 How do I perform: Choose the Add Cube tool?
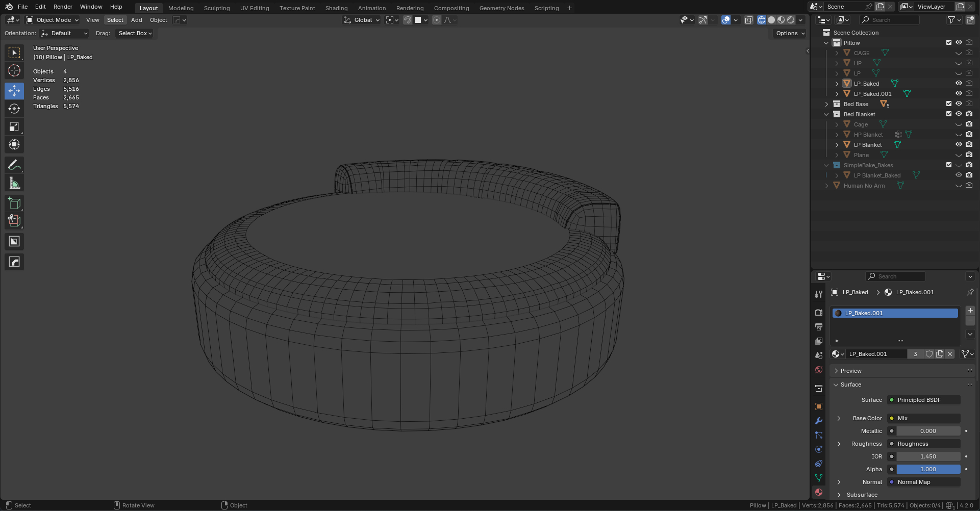tap(14, 203)
